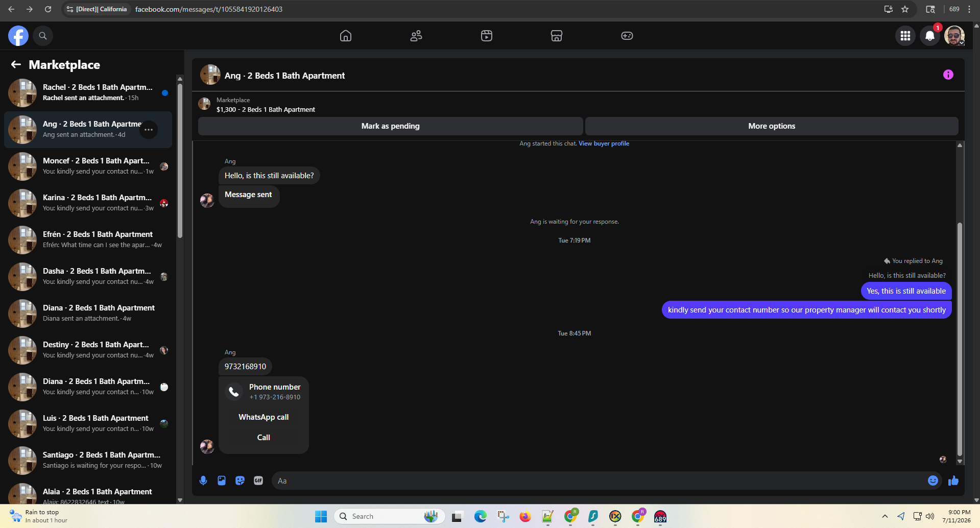Open the Windows Start button
Image resolution: width=980 pixels, height=528 pixels.
[321, 517]
